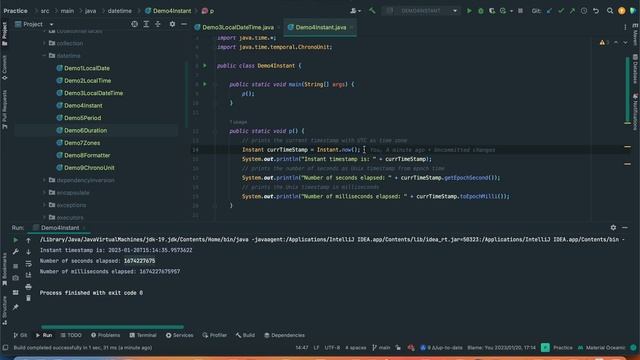Update project using the Git blue arrow
Viewport: 640px width, 360px height.
pyautogui.click(x=549, y=11)
